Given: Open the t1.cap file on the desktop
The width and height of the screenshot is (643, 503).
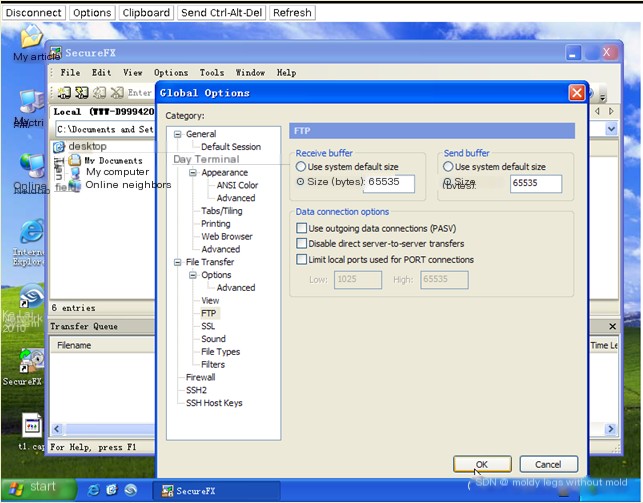Looking at the screenshot, I should click(x=32, y=431).
